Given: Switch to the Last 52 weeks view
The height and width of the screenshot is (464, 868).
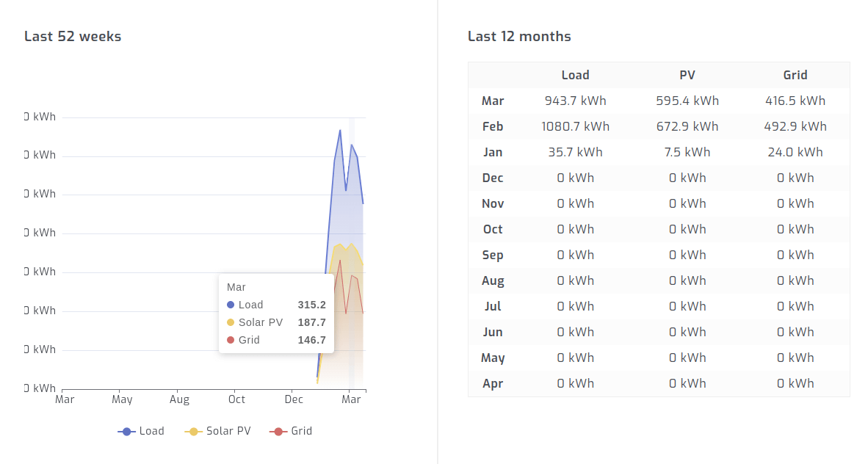Looking at the screenshot, I should pyautogui.click(x=73, y=36).
